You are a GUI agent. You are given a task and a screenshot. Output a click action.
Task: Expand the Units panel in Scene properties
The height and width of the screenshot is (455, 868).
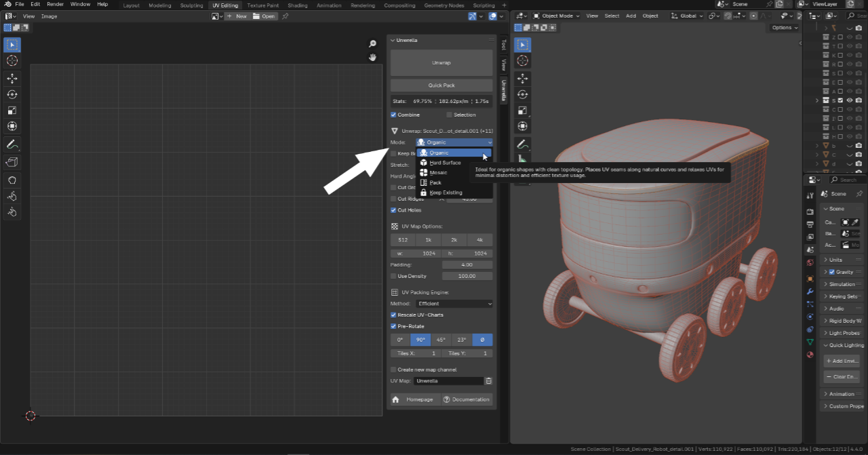pos(842,260)
